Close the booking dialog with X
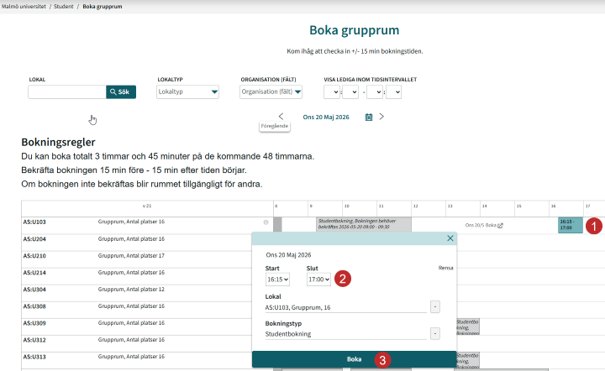The image size is (605, 371). coord(450,238)
